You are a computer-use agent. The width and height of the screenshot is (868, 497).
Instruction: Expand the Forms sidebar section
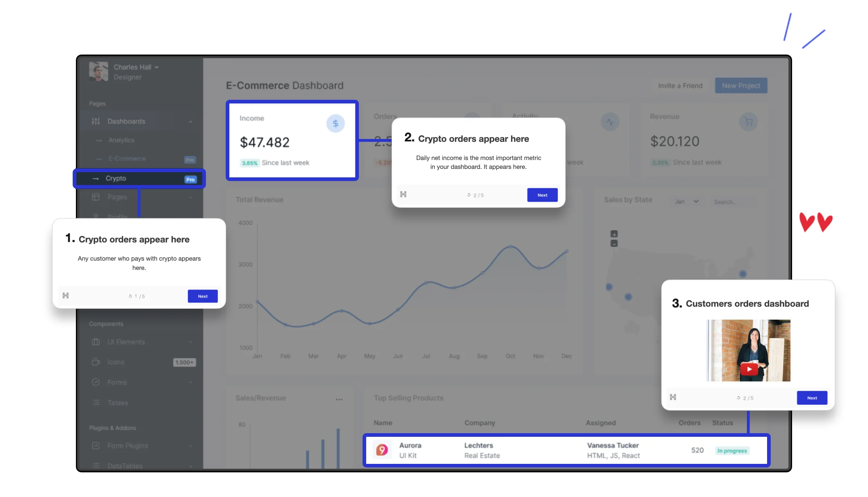[191, 382]
